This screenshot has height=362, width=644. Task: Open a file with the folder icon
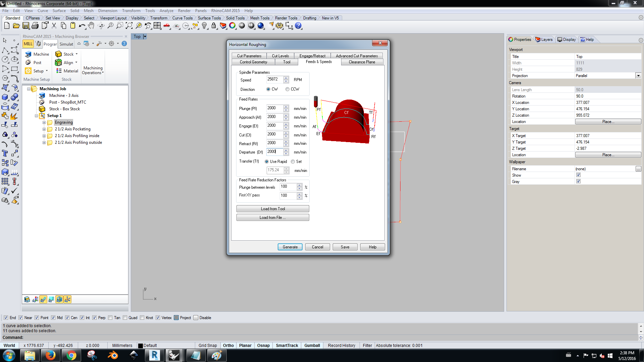(x=16, y=25)
